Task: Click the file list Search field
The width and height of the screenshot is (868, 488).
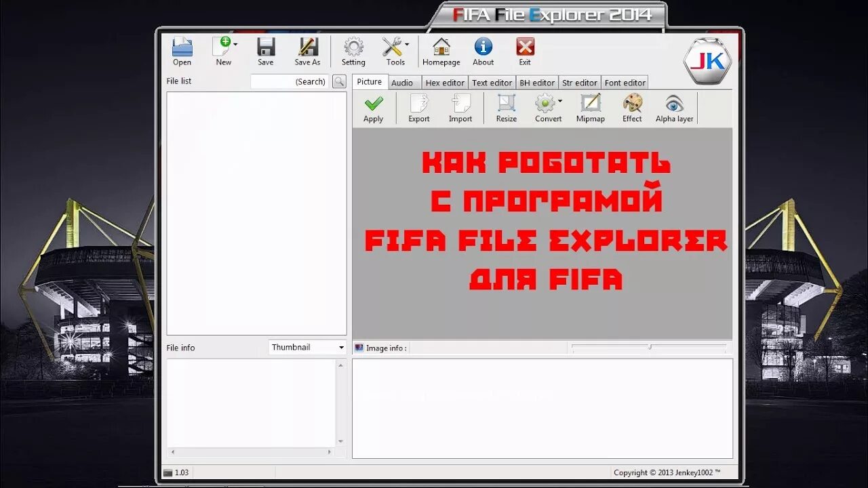Action: 290,81
